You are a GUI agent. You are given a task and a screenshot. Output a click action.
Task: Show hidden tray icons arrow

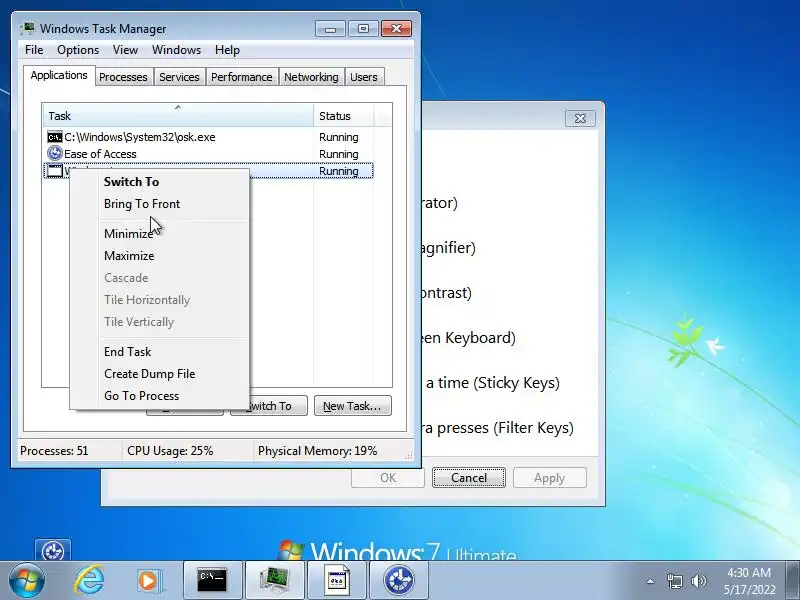click(651, 581)
